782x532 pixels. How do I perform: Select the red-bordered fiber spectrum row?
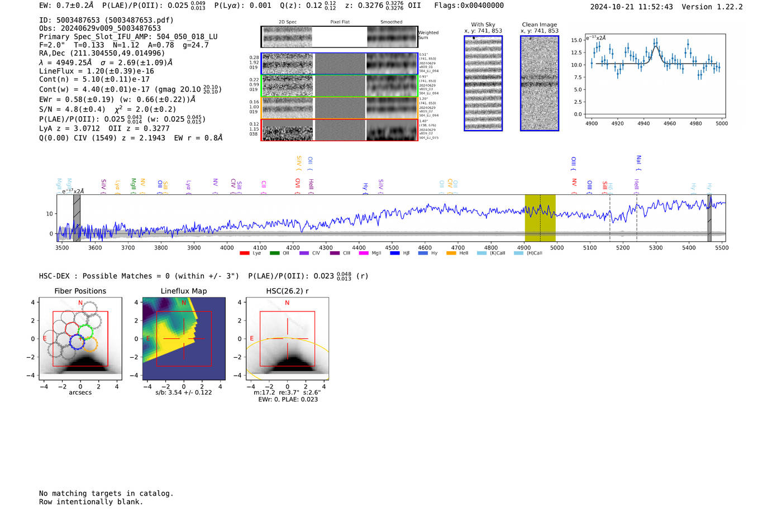point(339,130)
